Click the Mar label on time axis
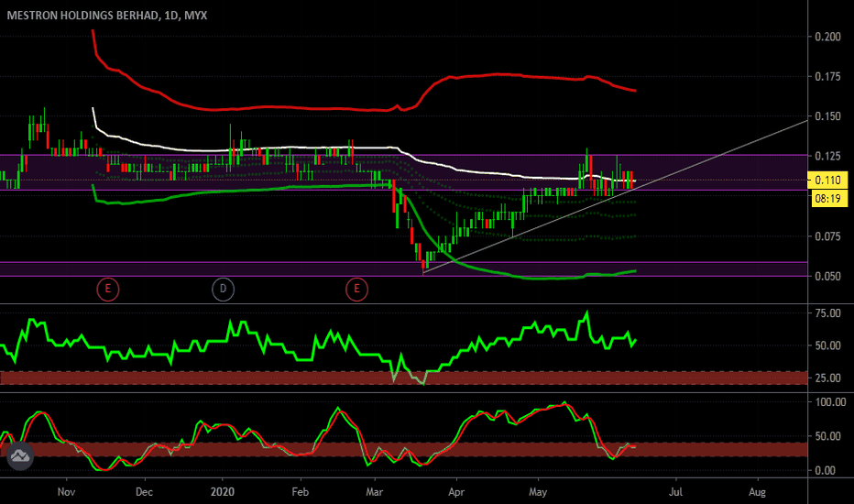This screenshot has width=854, height=504. tap(374, 492)
